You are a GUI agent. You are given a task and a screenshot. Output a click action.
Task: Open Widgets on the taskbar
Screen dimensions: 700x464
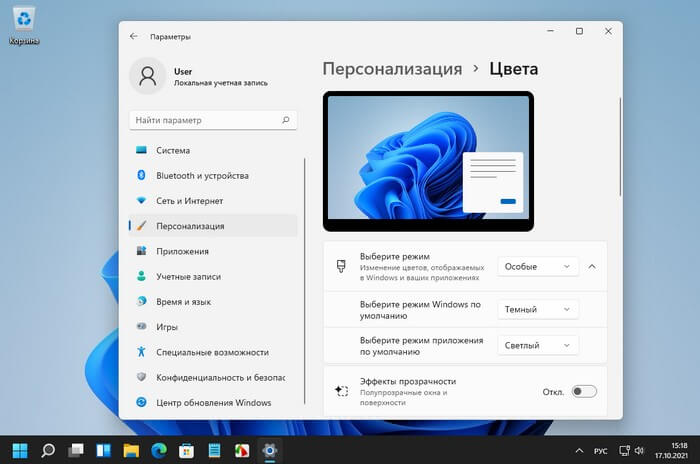(103, 451)
